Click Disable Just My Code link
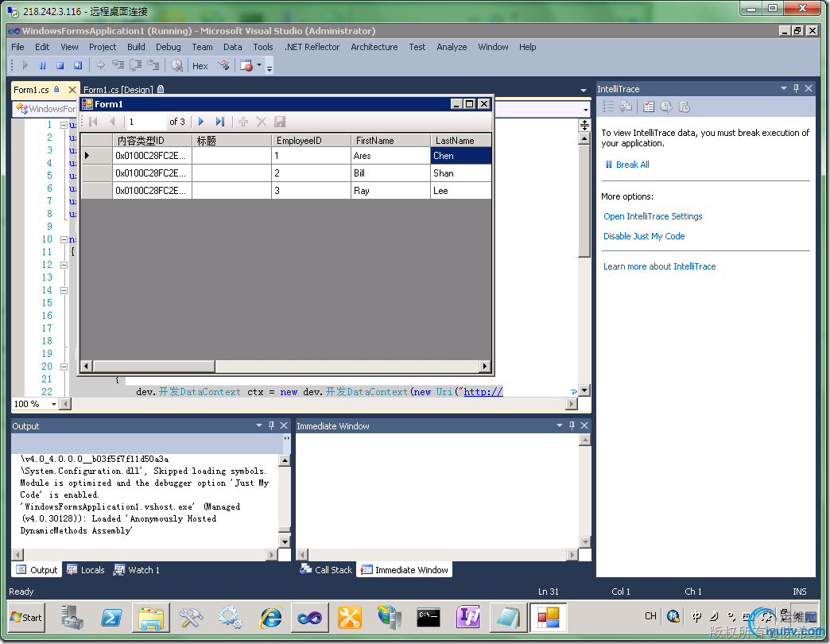 click(x=644, y=237)
